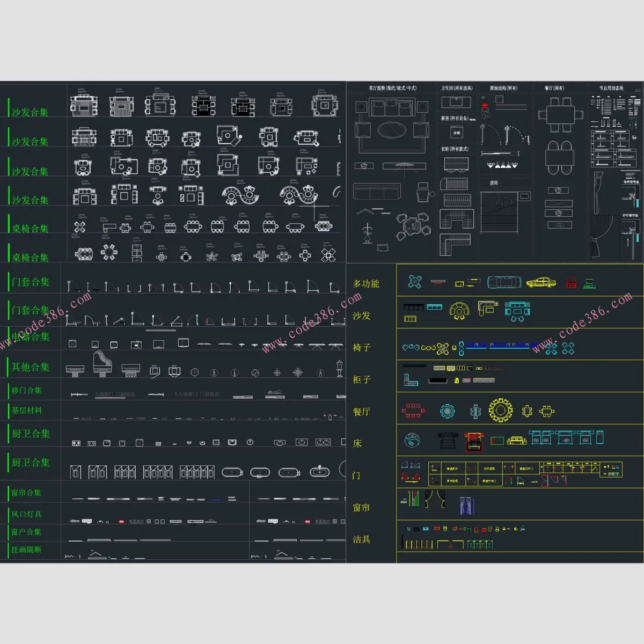
Task: Pick the red chair block in 多功能 row
Action: [572, 282]
